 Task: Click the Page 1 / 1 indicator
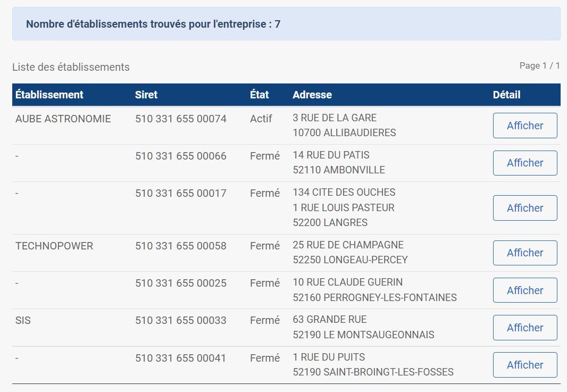[539, 65]
